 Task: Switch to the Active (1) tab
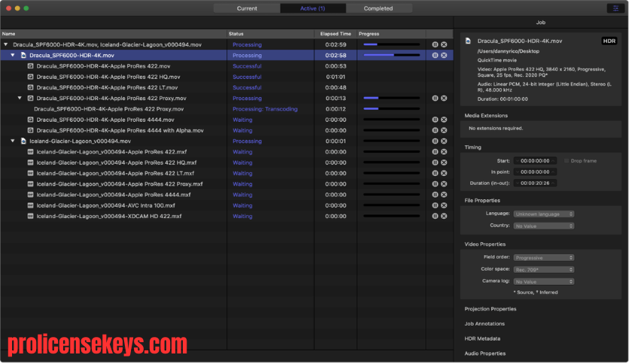tap(312, 8)
